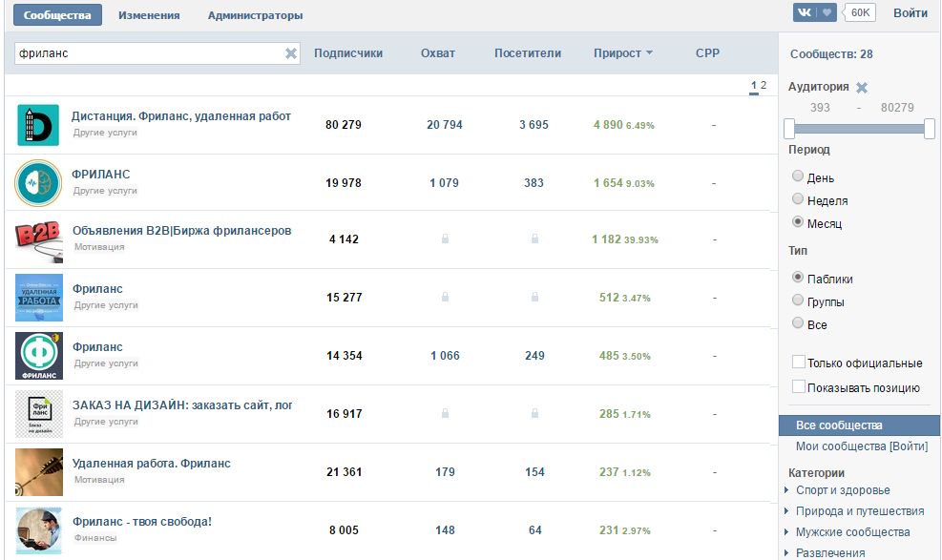Select the Неделя period radio button
The width and height of the screenshot is (942, 560).
798,198
